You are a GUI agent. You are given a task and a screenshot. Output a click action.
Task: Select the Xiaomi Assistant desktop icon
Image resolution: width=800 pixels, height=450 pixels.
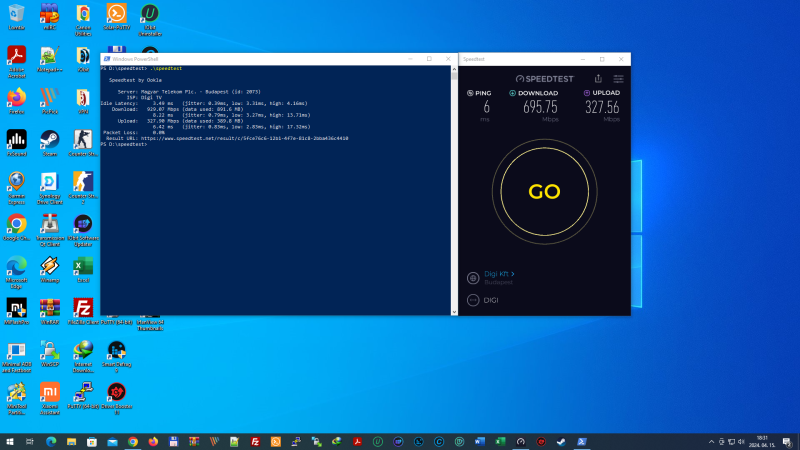pos(49,398)
